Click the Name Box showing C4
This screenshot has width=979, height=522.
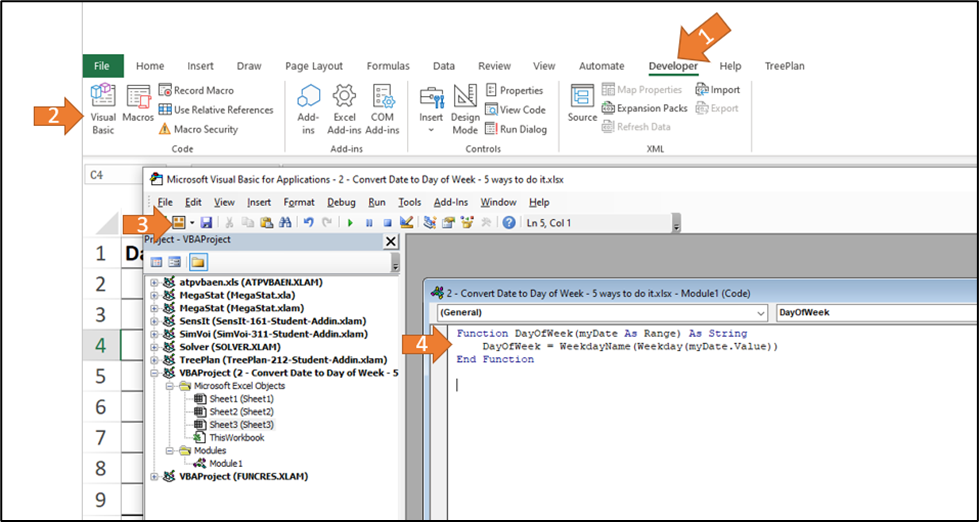[x=112, y=175]
